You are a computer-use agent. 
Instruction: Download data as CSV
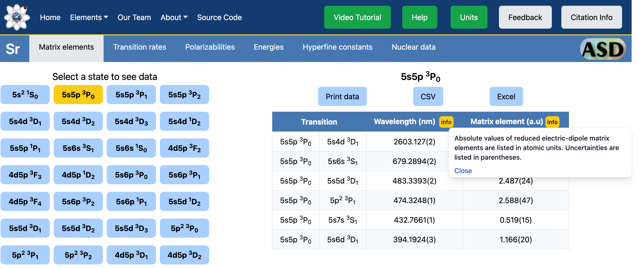pyautogui.click(x=428, y=97)
